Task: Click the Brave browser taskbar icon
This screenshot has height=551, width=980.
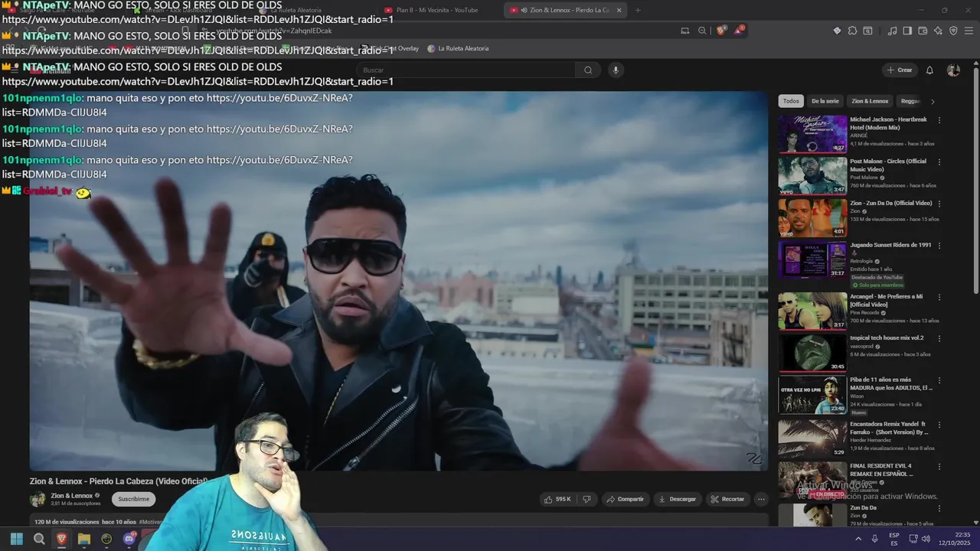Action: click(x=61, y=539)
